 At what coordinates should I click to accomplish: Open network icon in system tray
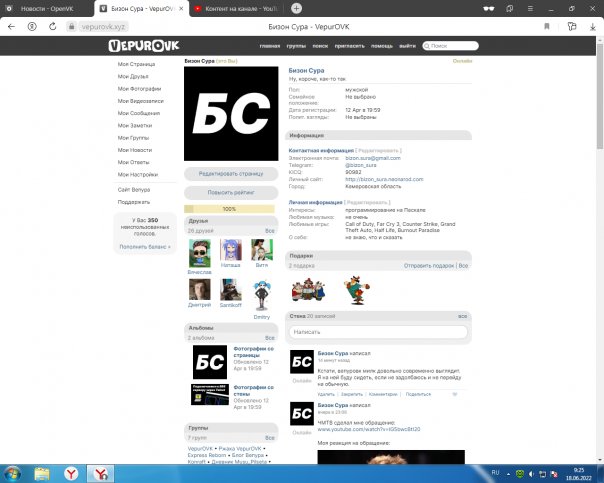[542, 474]
